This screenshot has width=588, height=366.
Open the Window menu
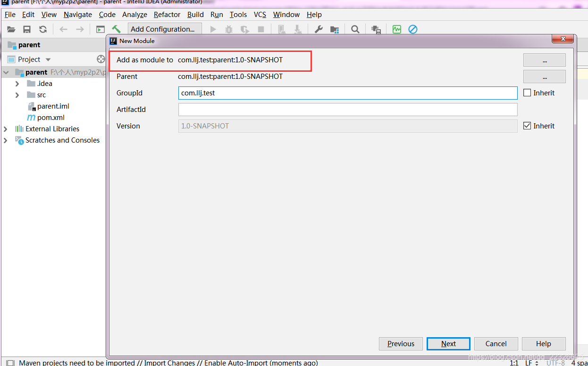(x=286, y=15)
